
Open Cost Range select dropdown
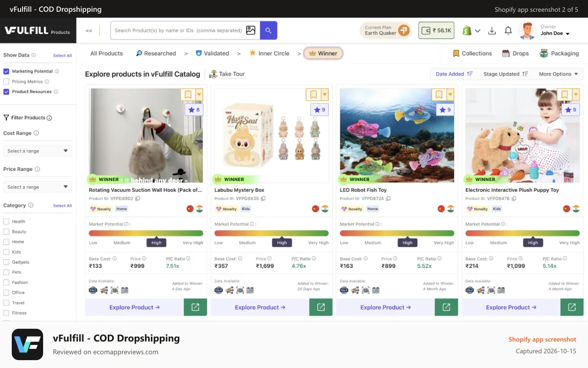pos(38,151)
